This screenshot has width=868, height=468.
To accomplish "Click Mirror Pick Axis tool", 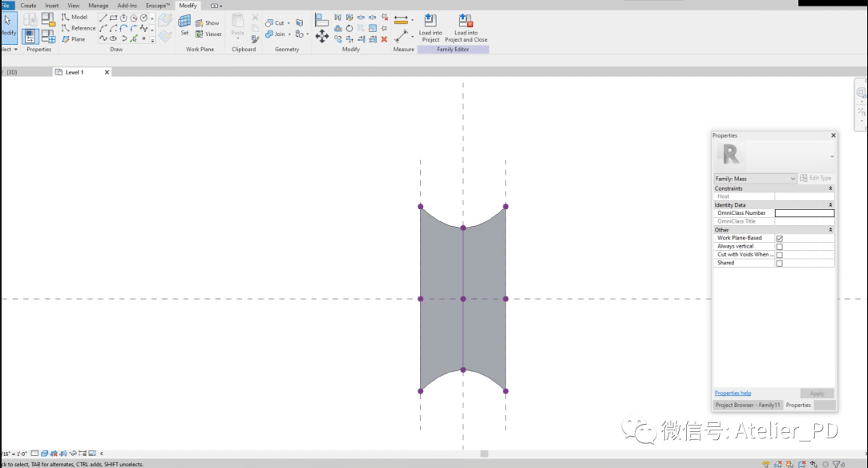I will [337, 18].
